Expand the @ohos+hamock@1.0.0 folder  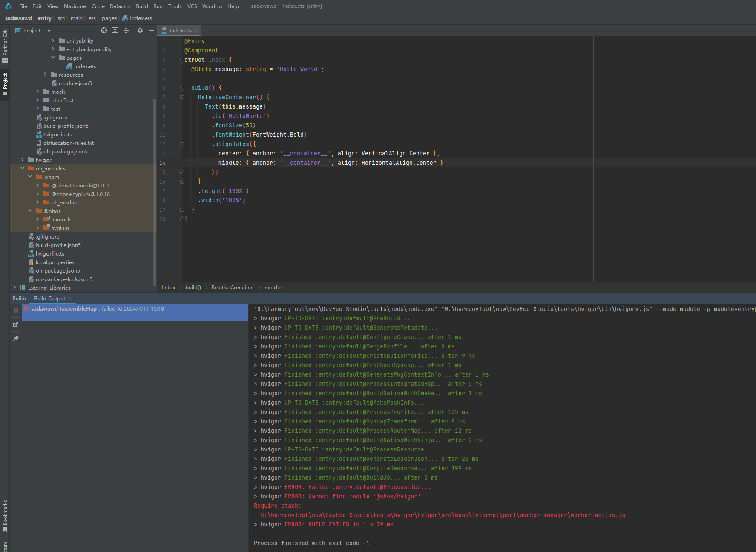coord(37,185)
